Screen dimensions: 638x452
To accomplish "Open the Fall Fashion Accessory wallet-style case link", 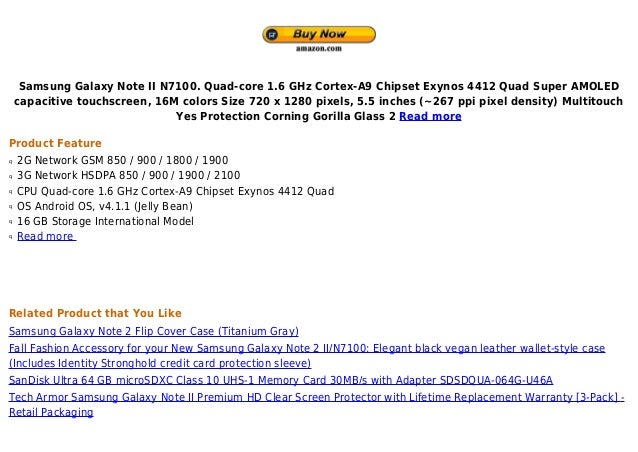I will [x=307, y=356].
